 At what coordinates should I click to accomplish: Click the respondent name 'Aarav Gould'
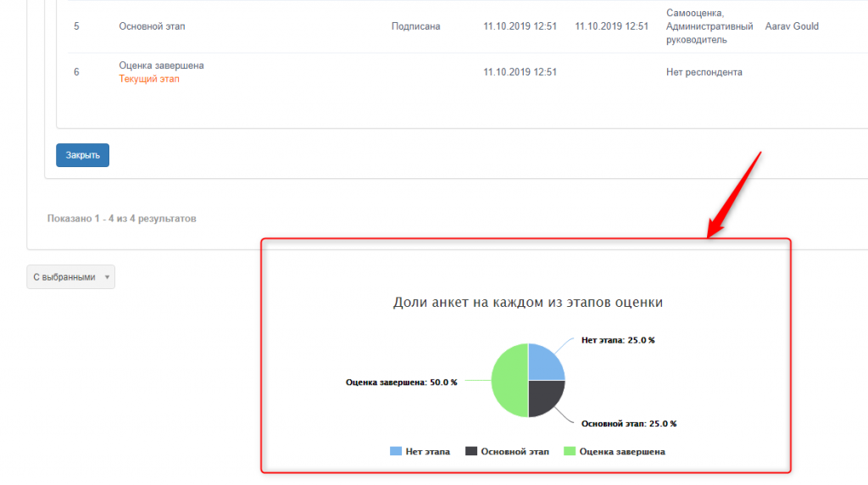[792, 26]
